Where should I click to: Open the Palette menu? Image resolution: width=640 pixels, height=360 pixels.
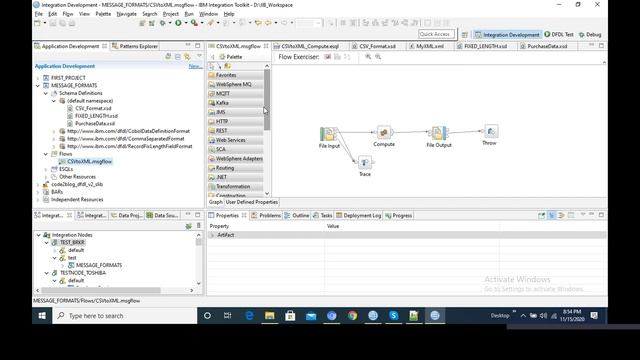coord(103,14)
